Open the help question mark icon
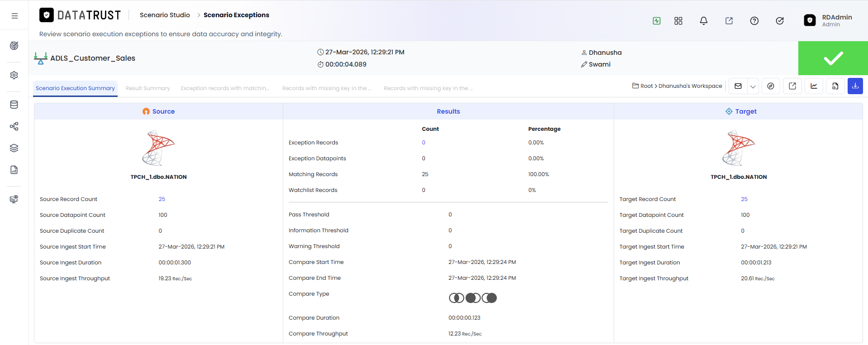The image size is (868, 345). coord(754,21)
